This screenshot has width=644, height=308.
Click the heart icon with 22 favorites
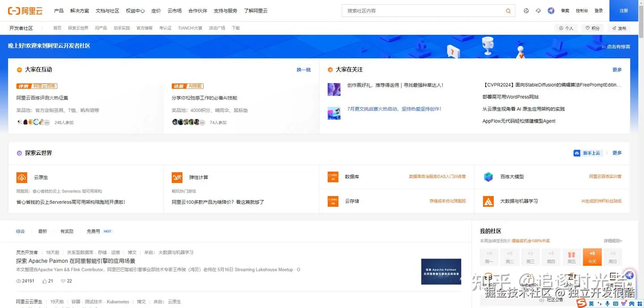[63, 281]
